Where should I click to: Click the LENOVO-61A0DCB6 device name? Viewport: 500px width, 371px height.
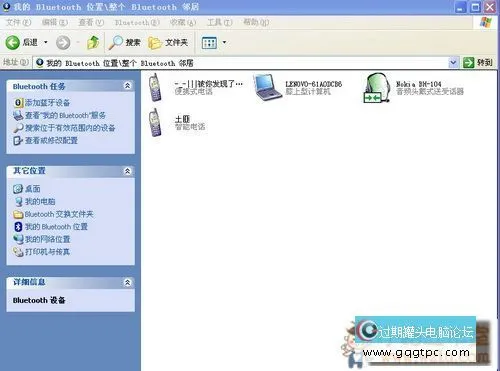(x=314, y=84)
